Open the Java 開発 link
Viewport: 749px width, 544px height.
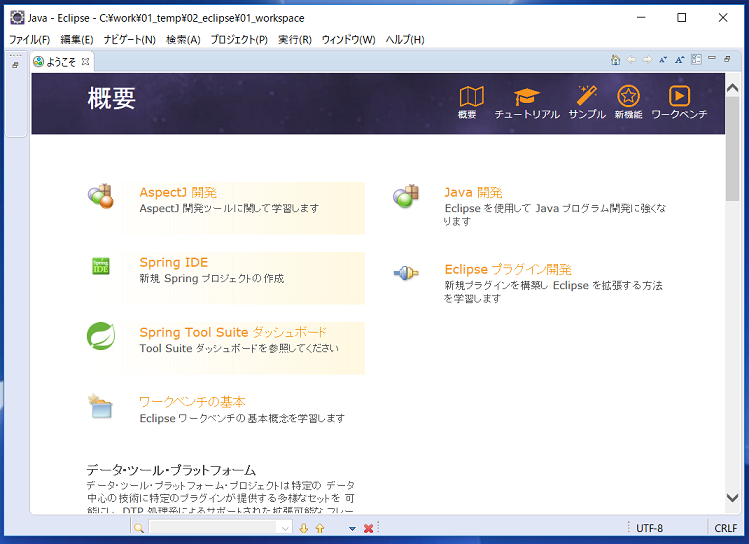coord(473,192)
